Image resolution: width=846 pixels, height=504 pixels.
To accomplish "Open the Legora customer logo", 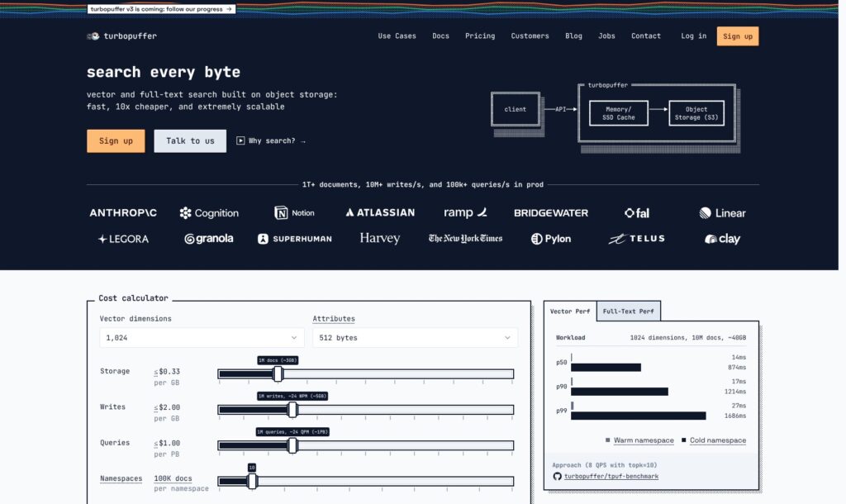I will point(123,239).
